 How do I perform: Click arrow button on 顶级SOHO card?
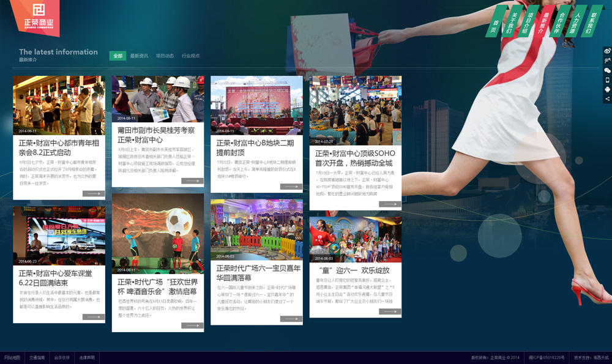click(x=389, y=204)
